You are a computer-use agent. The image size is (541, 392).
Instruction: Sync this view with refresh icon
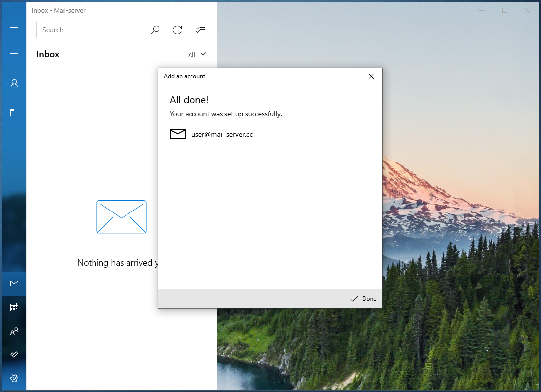[177, 30]
